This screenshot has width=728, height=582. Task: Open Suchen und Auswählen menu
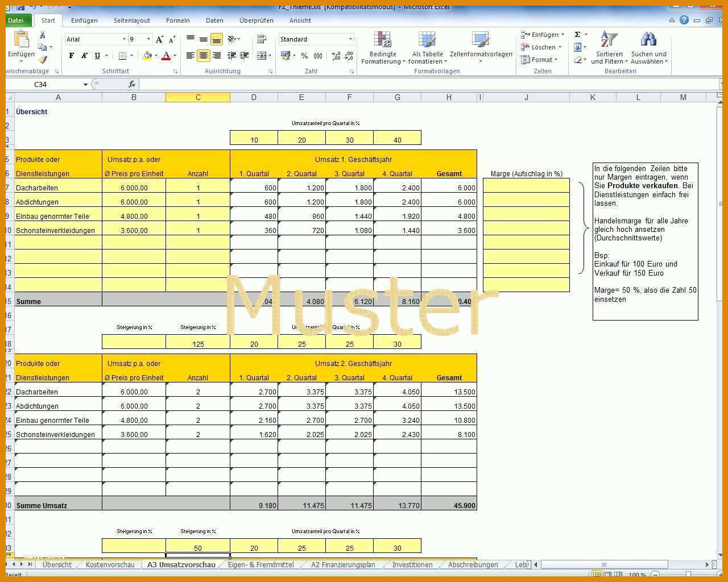pos(648,48)
